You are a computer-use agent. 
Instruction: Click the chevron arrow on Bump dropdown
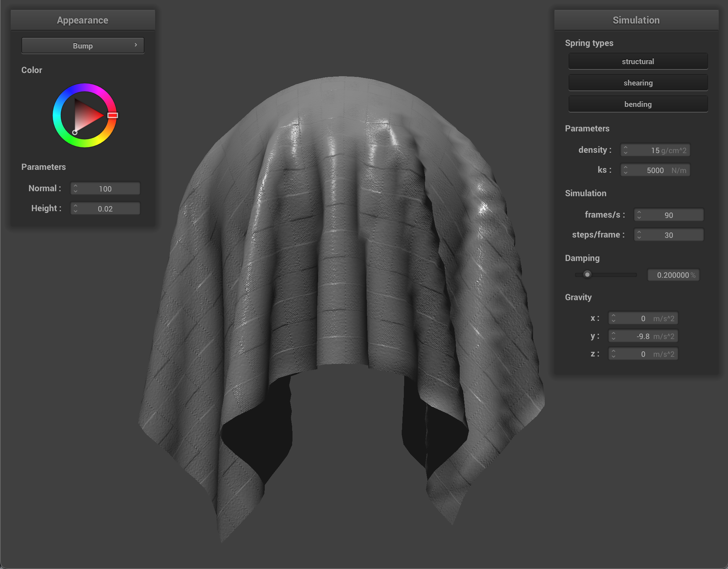point(136,45)
